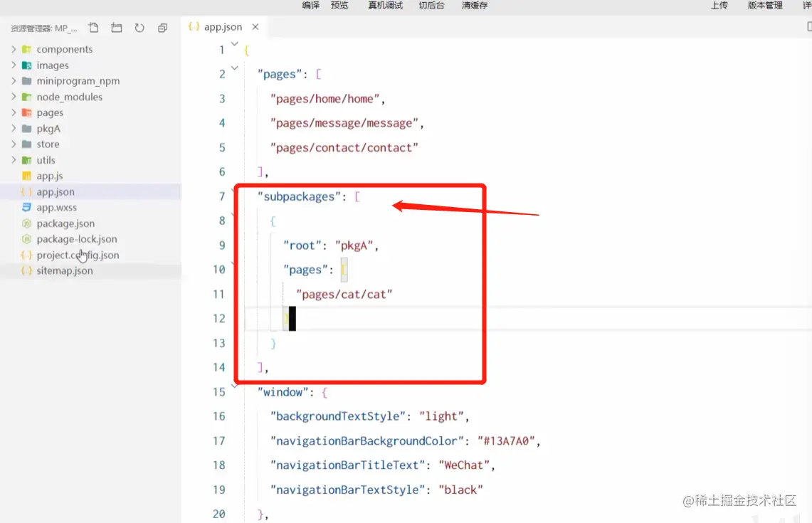Click the "pages/home/home" string
The width and height of the screenshot is (812, 523).
(x=325, y=99)
